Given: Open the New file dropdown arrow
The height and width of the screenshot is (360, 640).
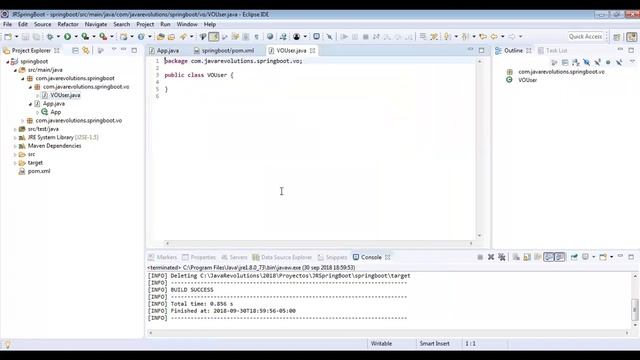Looking at the screenshot, I should pos(16,37).
